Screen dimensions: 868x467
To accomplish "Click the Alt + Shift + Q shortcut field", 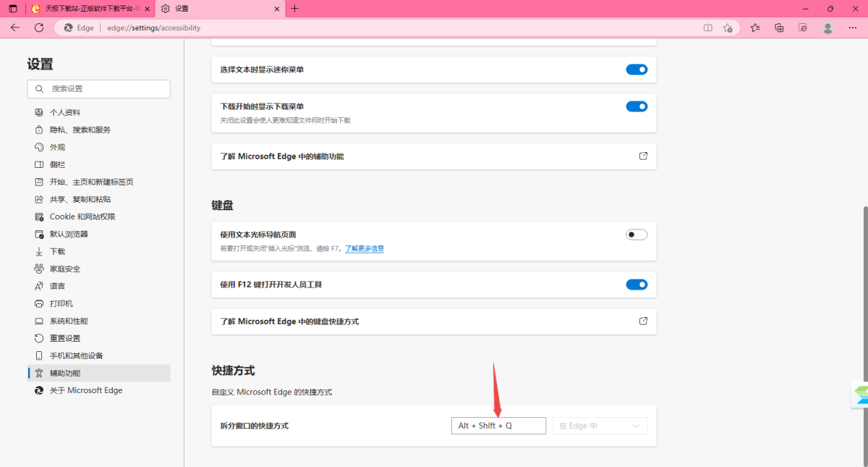I will pos(498,426).
